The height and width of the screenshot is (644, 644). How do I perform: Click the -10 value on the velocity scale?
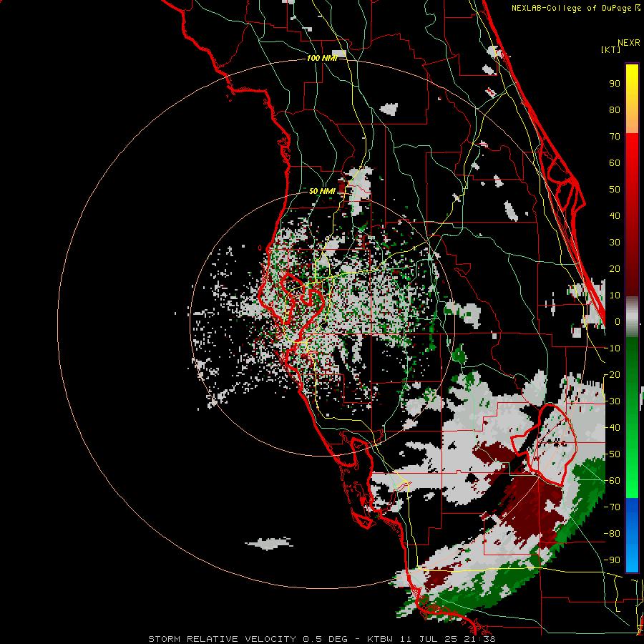pyautogui.click(x=612, y=348)
